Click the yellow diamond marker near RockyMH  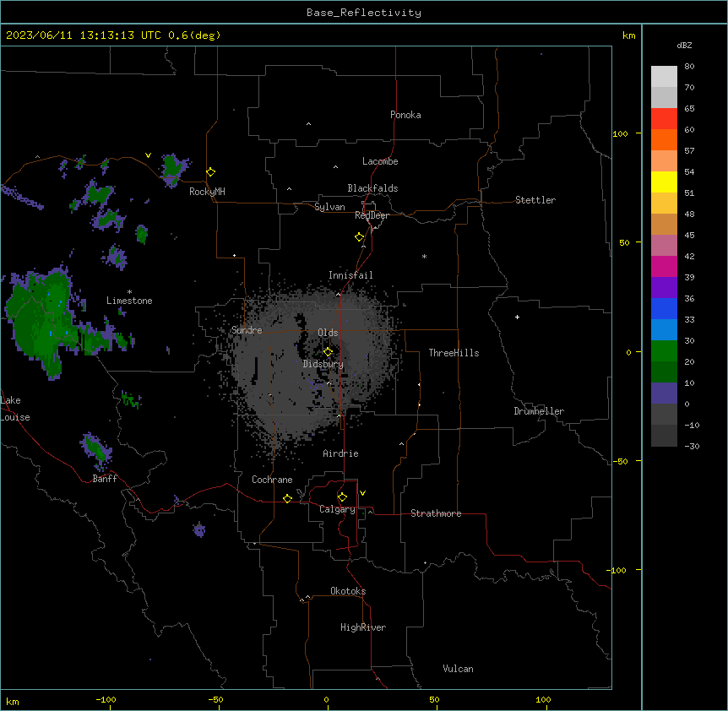[211, 172]
